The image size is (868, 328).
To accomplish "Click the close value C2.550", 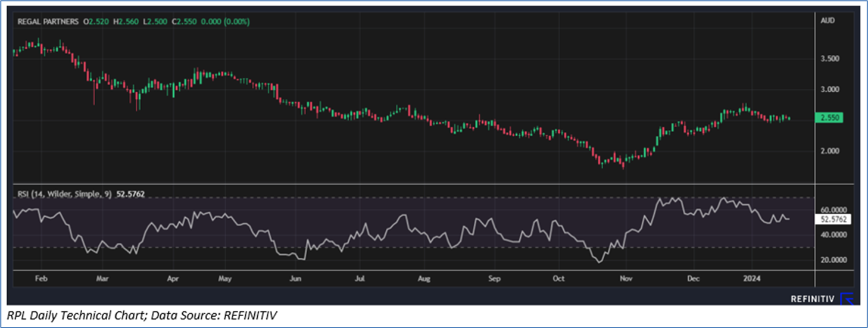I will tap(183, 21).
